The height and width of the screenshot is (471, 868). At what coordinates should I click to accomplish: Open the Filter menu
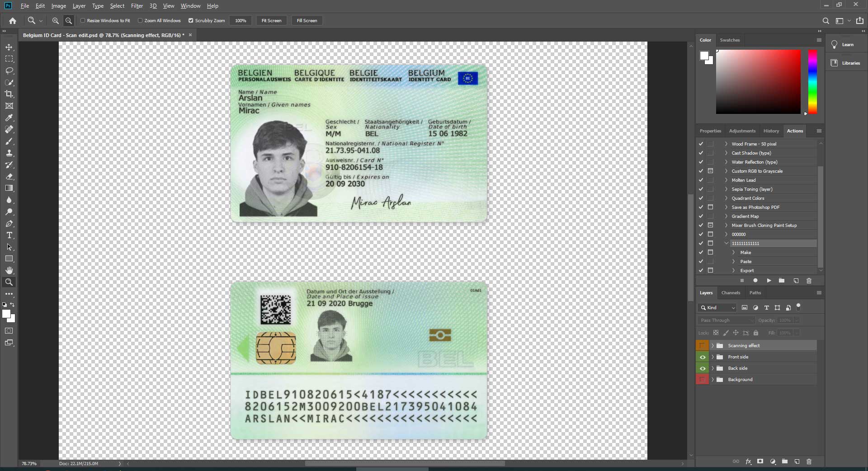point(137,6)
